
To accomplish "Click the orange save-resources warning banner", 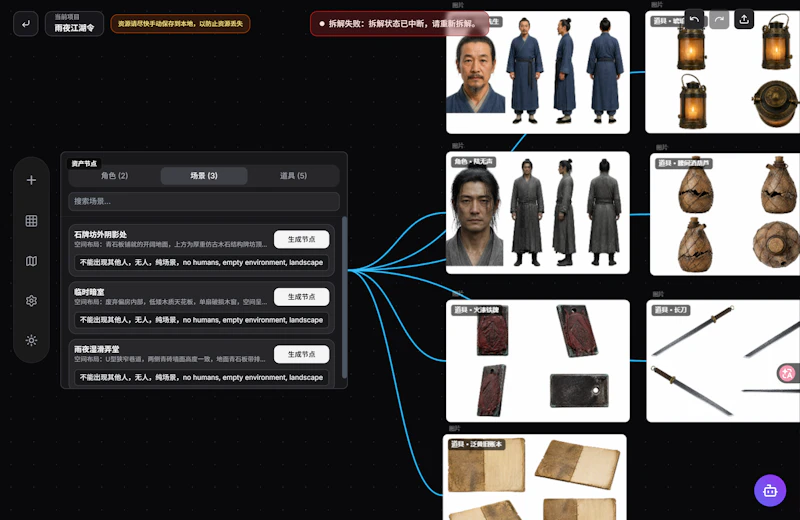I will point(180,23).
